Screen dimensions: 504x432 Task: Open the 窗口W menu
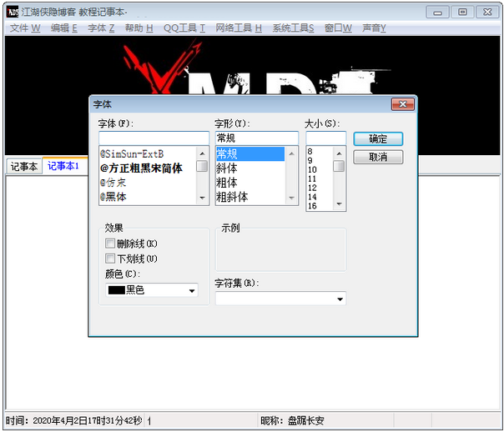click(338, 28)
